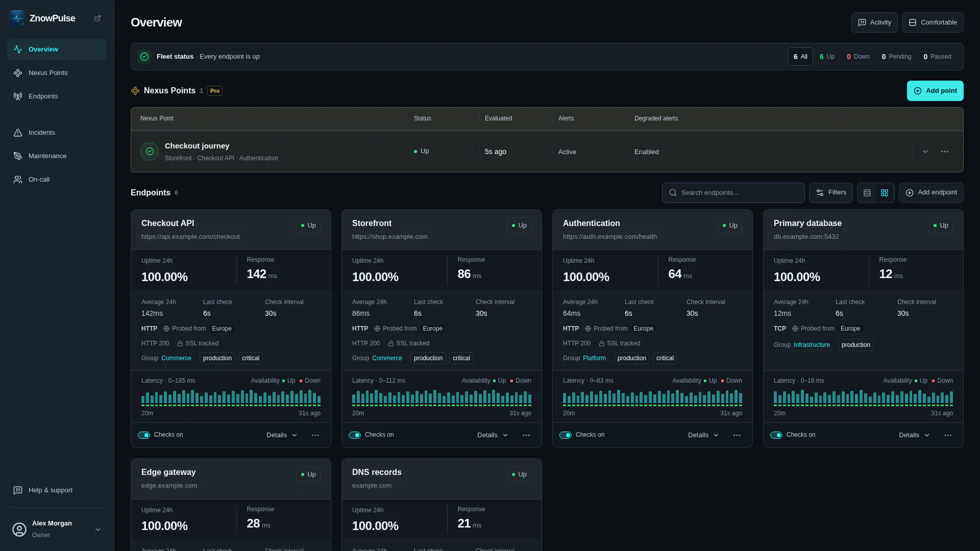This screenshot has width=980, height=551.
Task: Click the Nexus Points section header icon
Action: coord(135,91)
